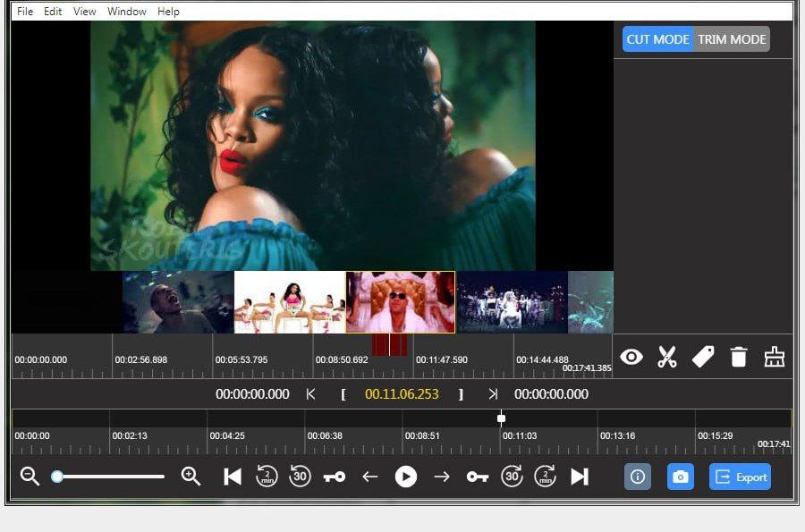Click the right segment end time 00:00:00.000
The width and height of the screenshot is (805, 532).
[x=551, y=394]
